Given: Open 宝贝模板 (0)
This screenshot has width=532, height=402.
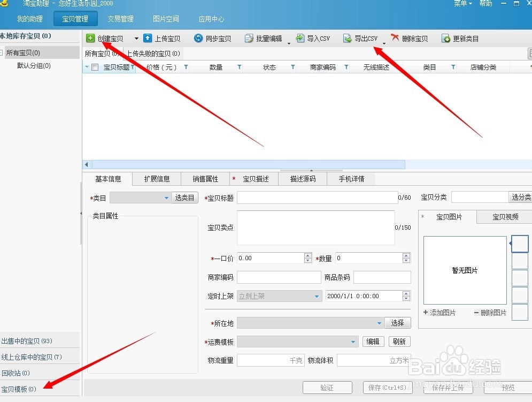Looking at the screenshot, I should pyautogui.click(x=40, y=389).
